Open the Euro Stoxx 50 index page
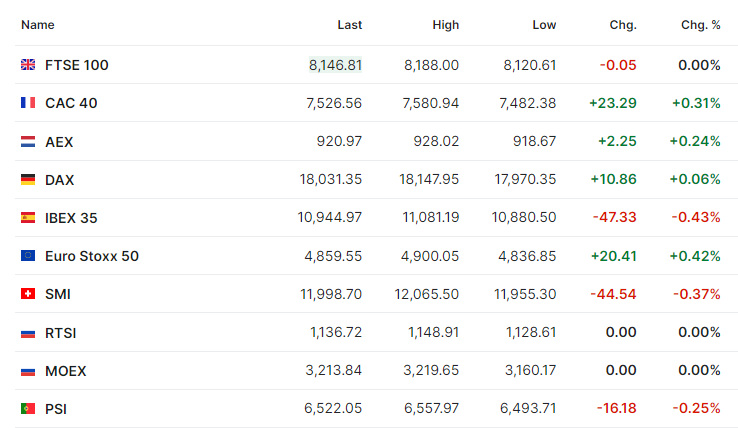The image size is (738, 428). [x=92, y=256]
